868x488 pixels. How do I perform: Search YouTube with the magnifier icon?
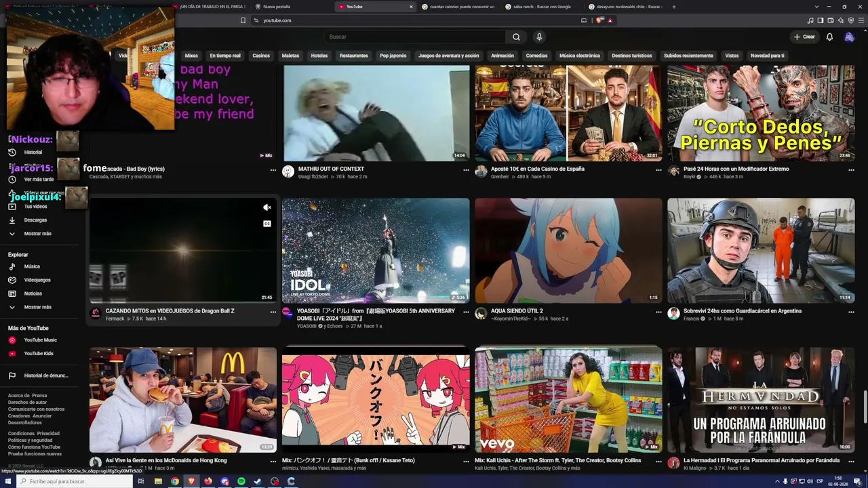point(516,37)
